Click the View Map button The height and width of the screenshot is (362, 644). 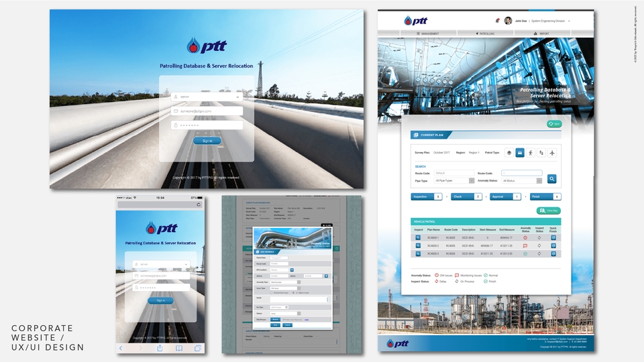(x=549, y=210)
